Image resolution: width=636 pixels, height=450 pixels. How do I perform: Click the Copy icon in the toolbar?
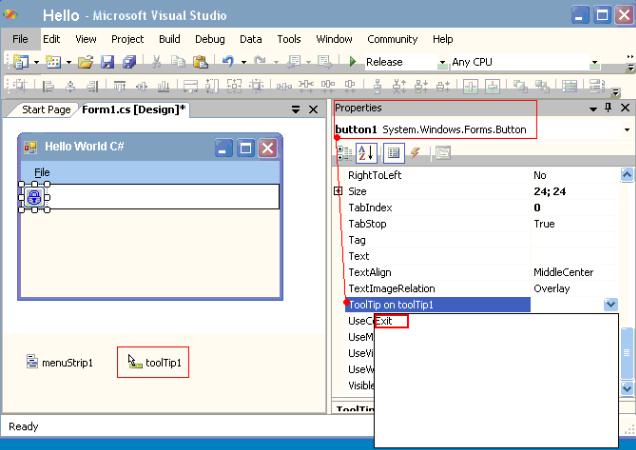[178, 62]
